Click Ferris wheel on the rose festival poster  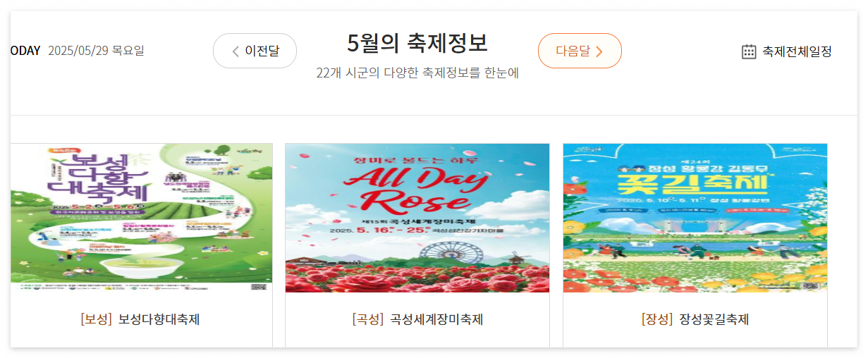click(x=441, y=257)
